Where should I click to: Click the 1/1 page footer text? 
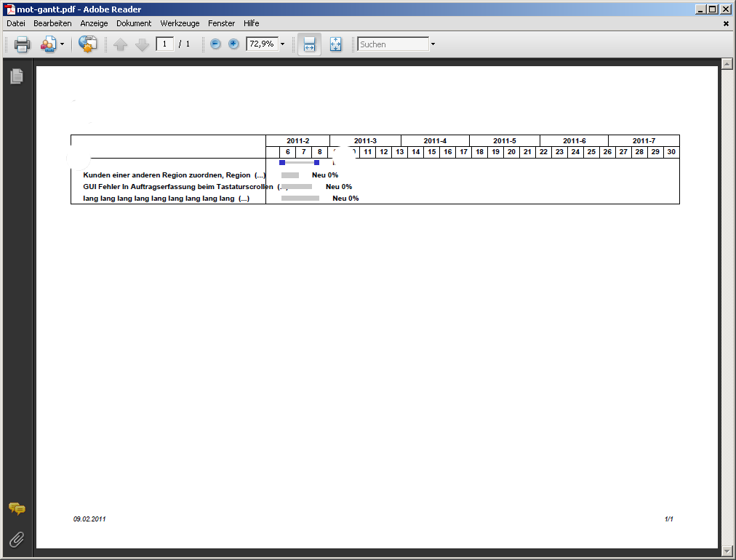click(x=669, y=519)
